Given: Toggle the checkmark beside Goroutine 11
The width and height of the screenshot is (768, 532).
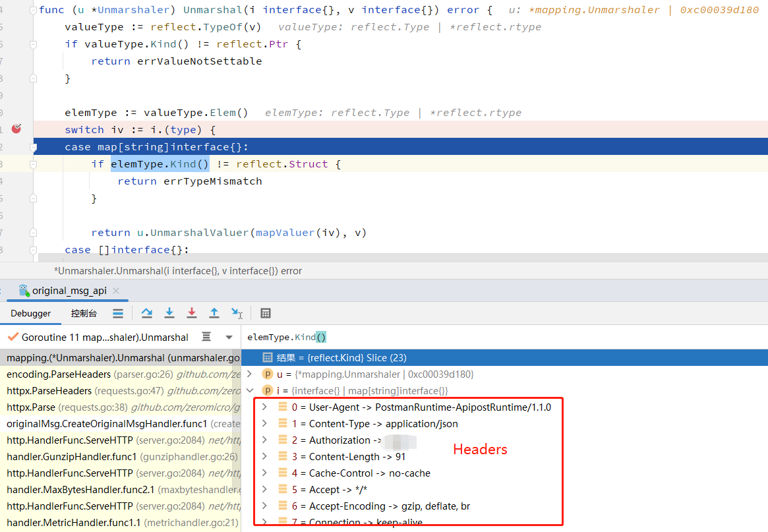Looking at the screenshot, I should [x=12, y=337].
